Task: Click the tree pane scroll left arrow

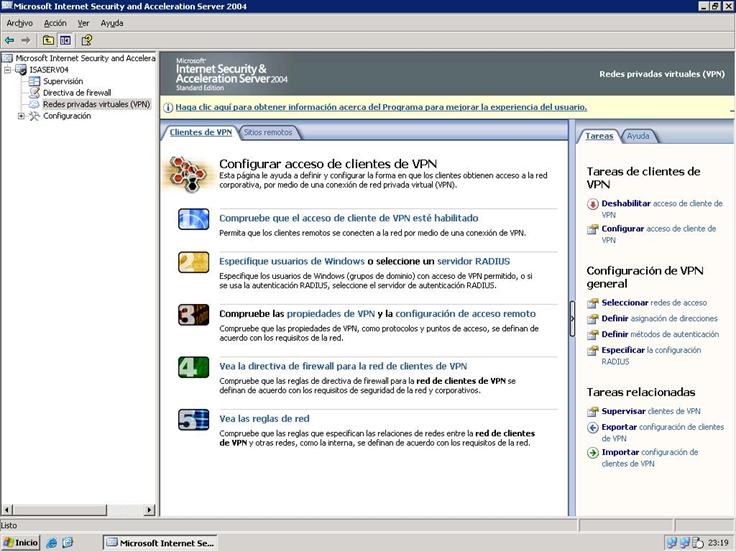Action: tap(7, 510)
